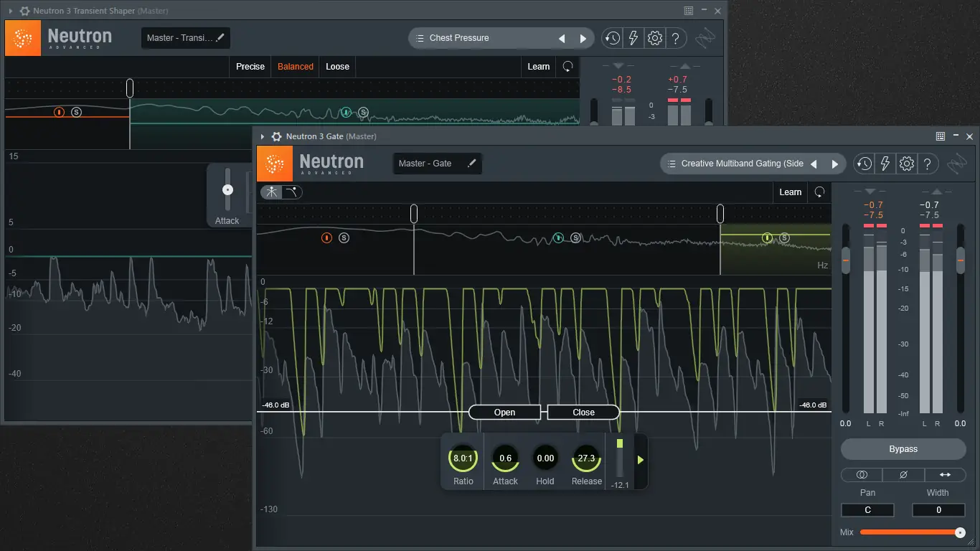Solo the green high band in Gate

[x=784, y=237]
